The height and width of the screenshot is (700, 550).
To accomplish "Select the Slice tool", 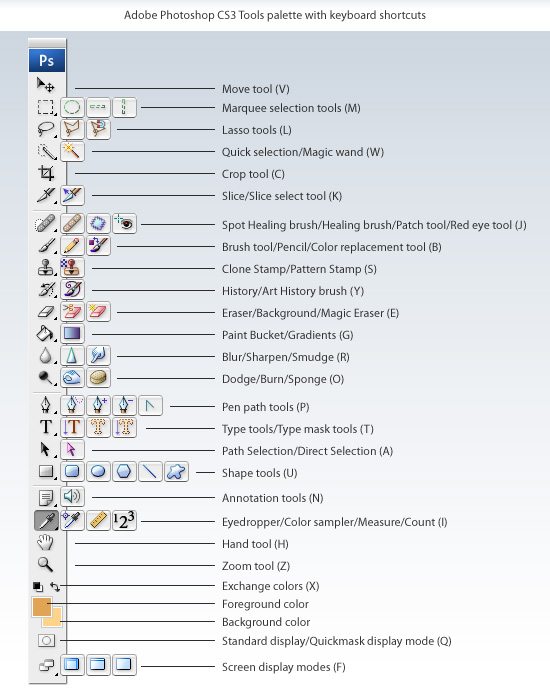I will point(46,195).
